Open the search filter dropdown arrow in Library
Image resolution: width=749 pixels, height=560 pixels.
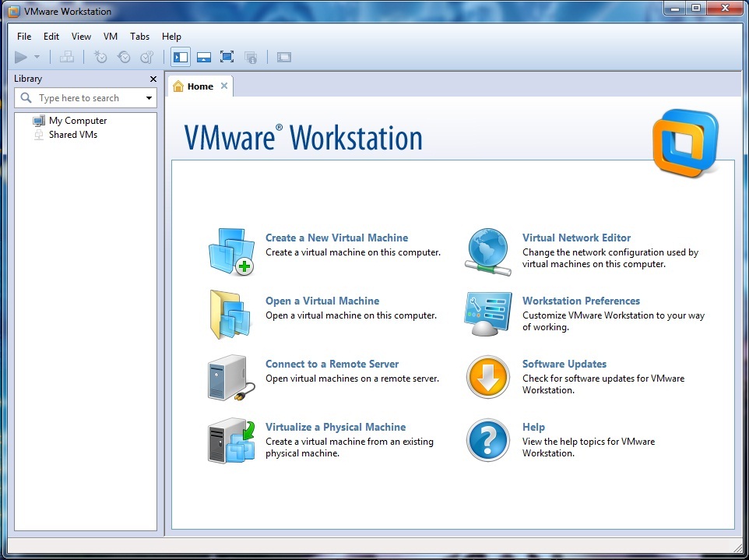(149, 98)
